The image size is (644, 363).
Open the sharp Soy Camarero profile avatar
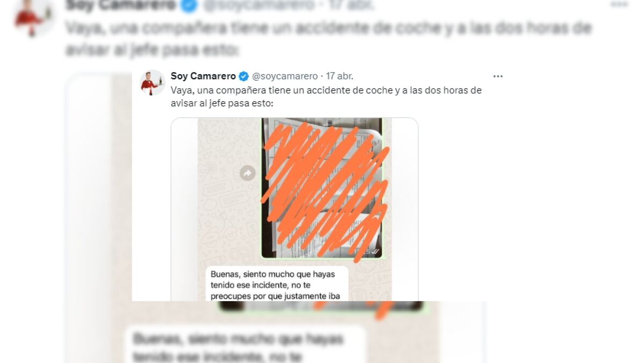pyautogui.click(x=152, y=83)
